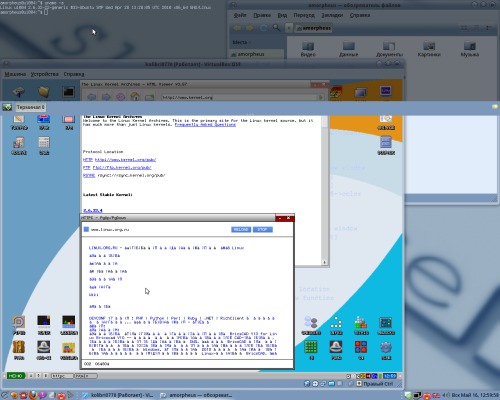The height and width of the screenshot is (400, 500).
Task: Open the Видео folder
Action: pyautogui.click(x=308, y=49)
